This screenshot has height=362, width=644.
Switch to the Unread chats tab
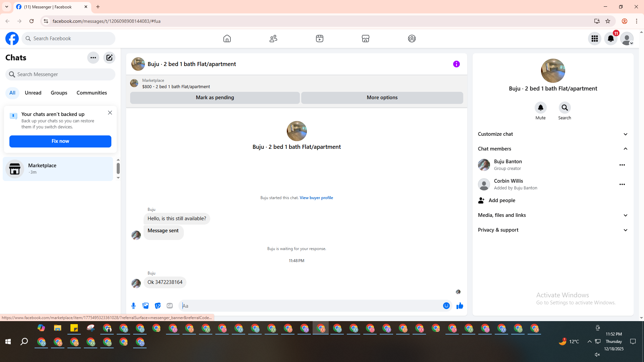pyautogui.click(x=33, y=93)
